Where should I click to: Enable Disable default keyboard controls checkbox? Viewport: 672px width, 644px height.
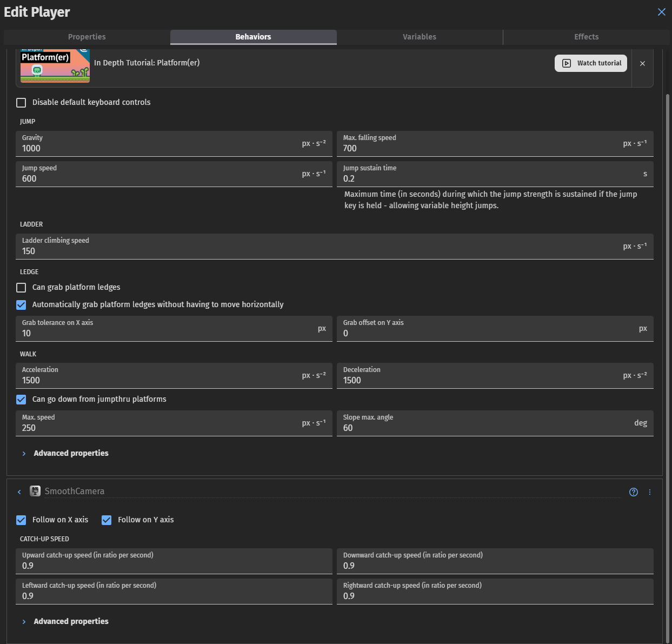coord(21,103)
